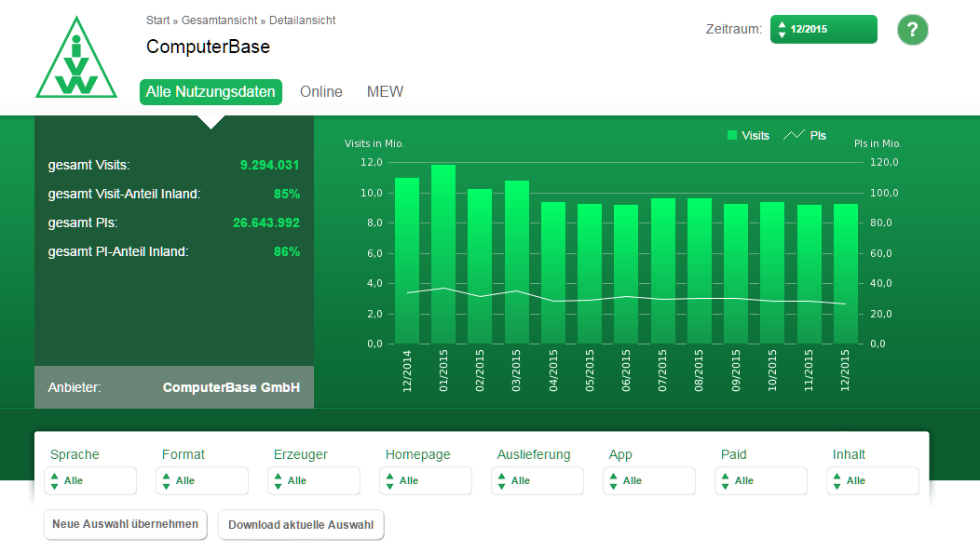The height and width of the screenshot is (553, 980).
Task: Go to Gesamtansicht breadcrumb link
Action: pyautogui.click(x=219, y=20)
